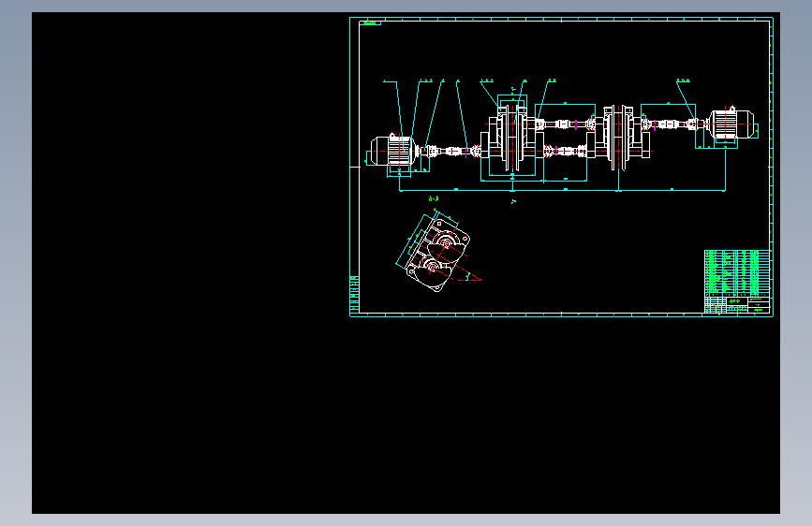Click the title block at bottom right
Screen dimensions: 812x526
pos(737,305)
